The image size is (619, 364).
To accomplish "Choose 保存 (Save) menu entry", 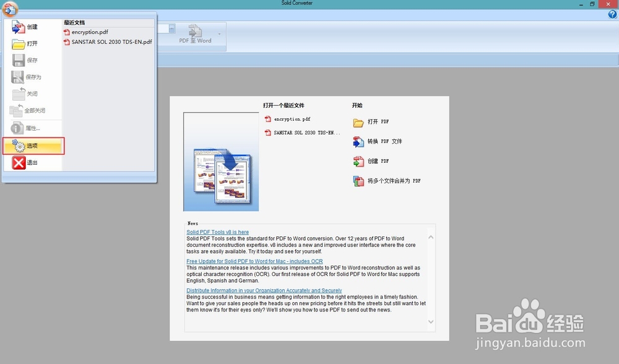I will tap(32, 61).
